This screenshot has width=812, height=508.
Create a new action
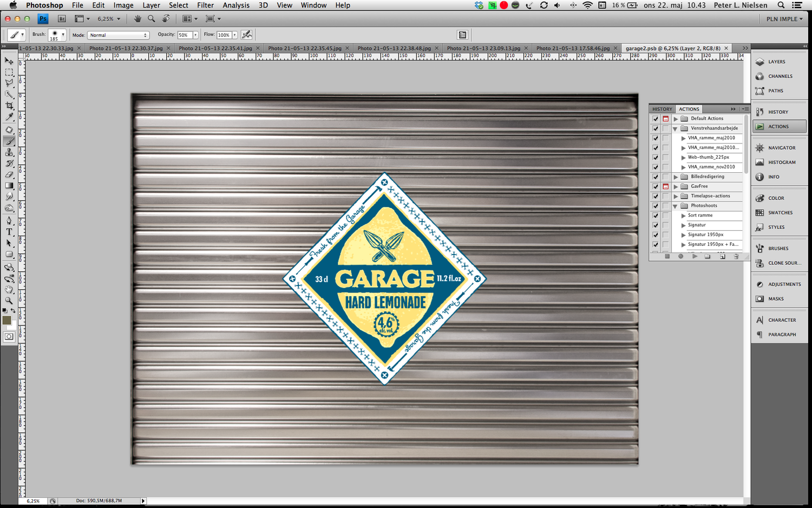coord(722,257)
